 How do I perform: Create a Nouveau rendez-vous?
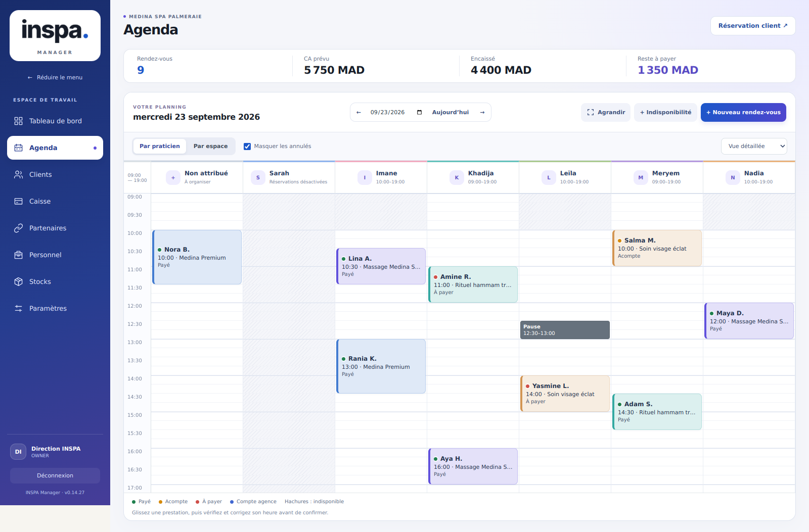click(x=743, y=112)
